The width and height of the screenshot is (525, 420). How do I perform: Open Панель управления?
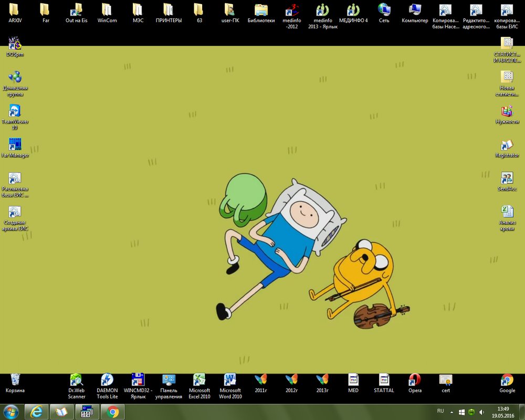tap(169, 386)
